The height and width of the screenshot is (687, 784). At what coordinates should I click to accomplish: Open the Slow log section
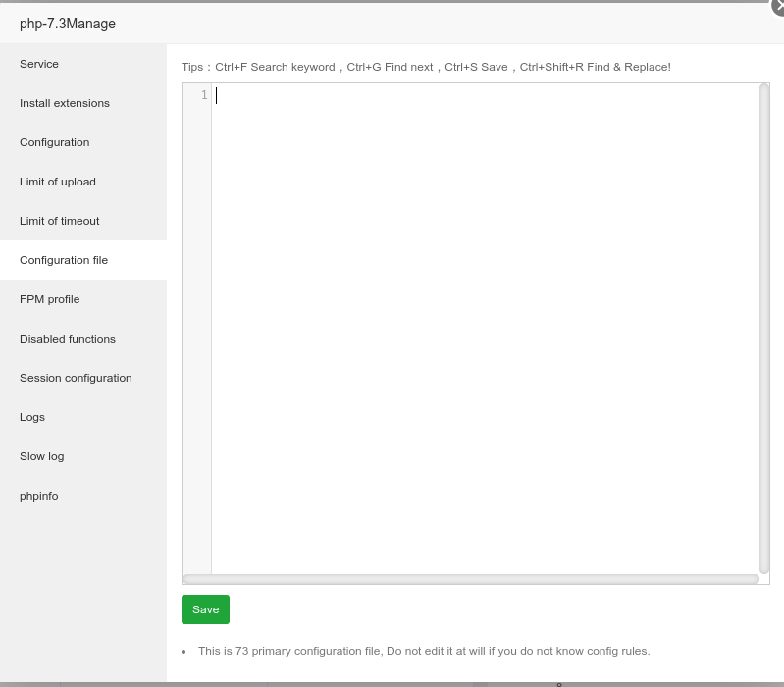42,456
